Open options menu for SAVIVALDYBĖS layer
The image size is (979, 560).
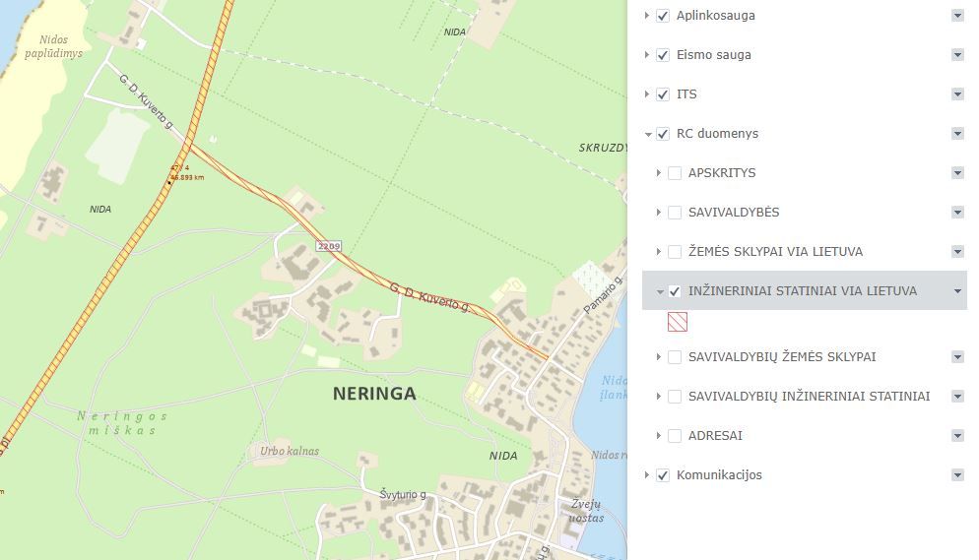tap(957, 213)
